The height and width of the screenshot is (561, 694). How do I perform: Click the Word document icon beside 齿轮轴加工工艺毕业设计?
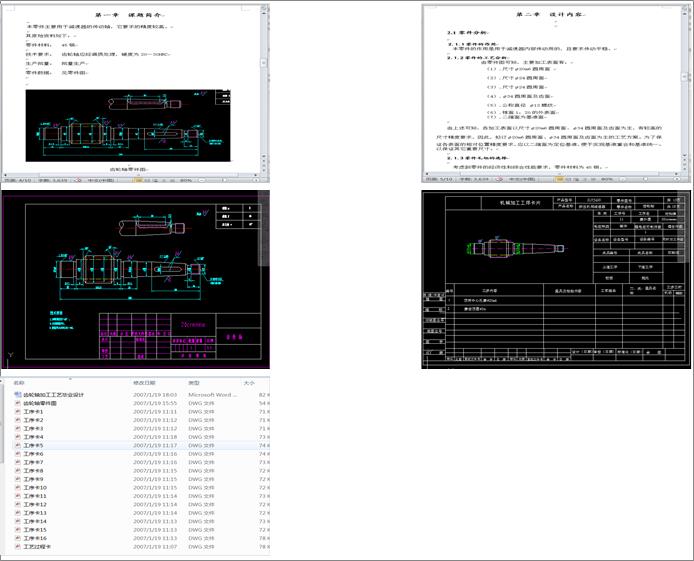pyautogui.click(x=18, y=395)
